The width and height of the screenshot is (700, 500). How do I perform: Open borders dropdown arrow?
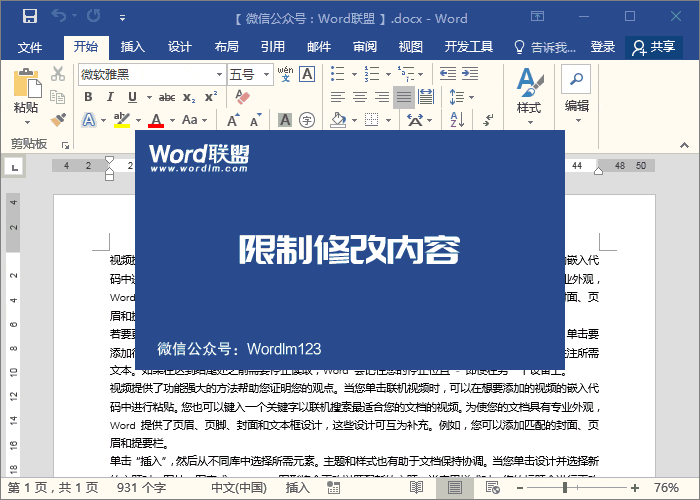(388, 121)
